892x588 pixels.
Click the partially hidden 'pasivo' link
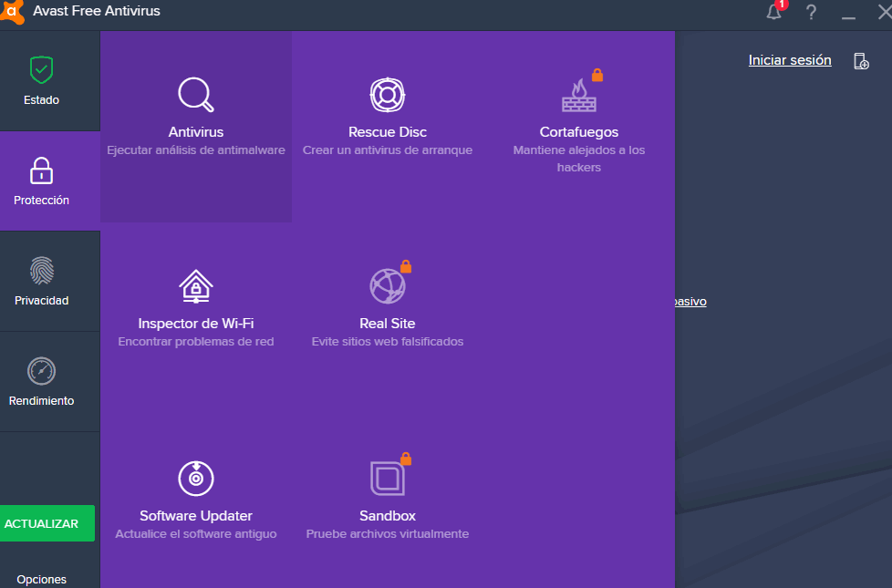pos(690,302)
